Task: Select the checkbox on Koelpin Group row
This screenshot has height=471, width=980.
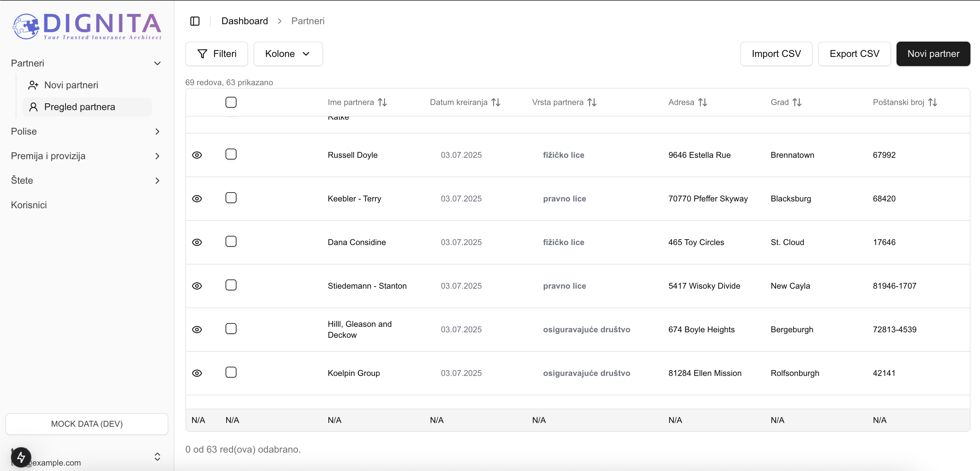Action: coord(231,373)
